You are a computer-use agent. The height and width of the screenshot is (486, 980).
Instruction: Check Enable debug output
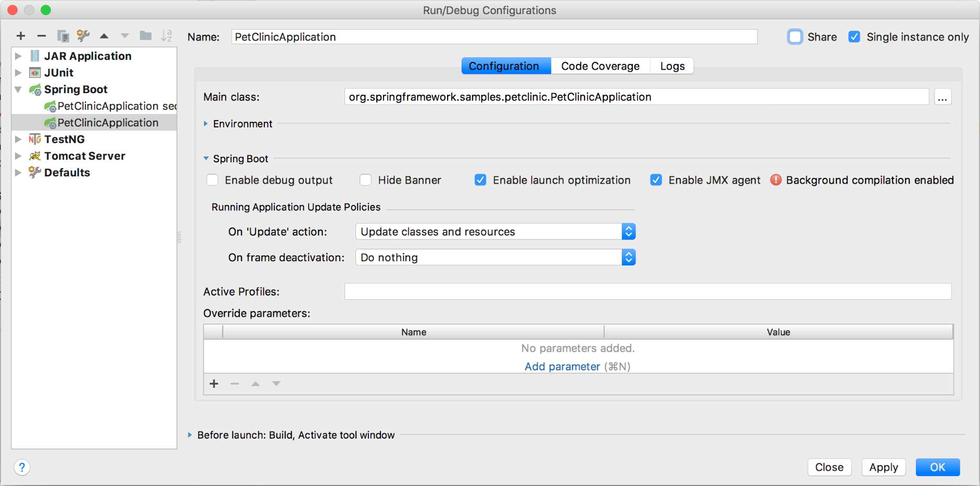tap(212, 180)
